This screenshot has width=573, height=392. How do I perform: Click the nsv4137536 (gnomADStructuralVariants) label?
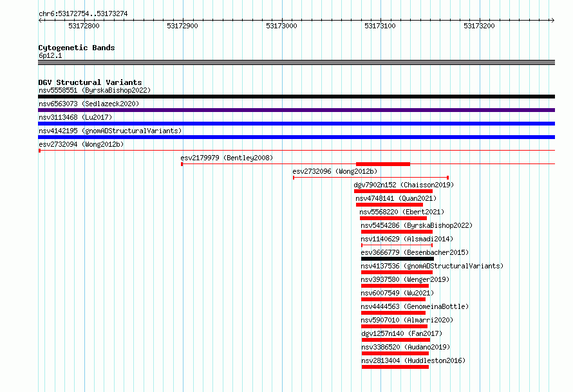[x=432, y=266]
